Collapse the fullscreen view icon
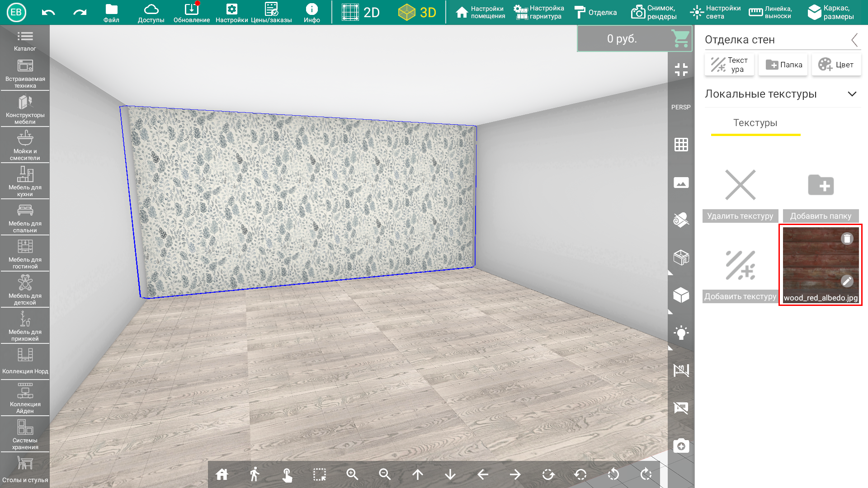 pyautogui.click(x=681, y=70)
